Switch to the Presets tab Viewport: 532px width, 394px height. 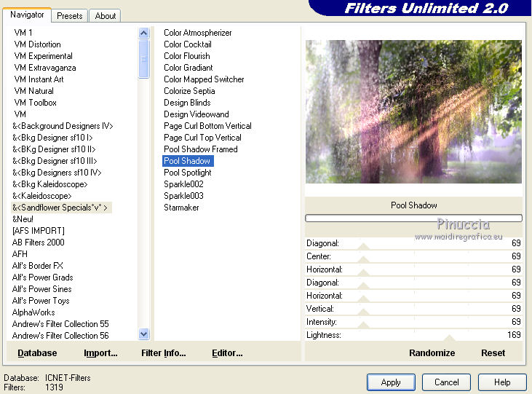[70, 16]
